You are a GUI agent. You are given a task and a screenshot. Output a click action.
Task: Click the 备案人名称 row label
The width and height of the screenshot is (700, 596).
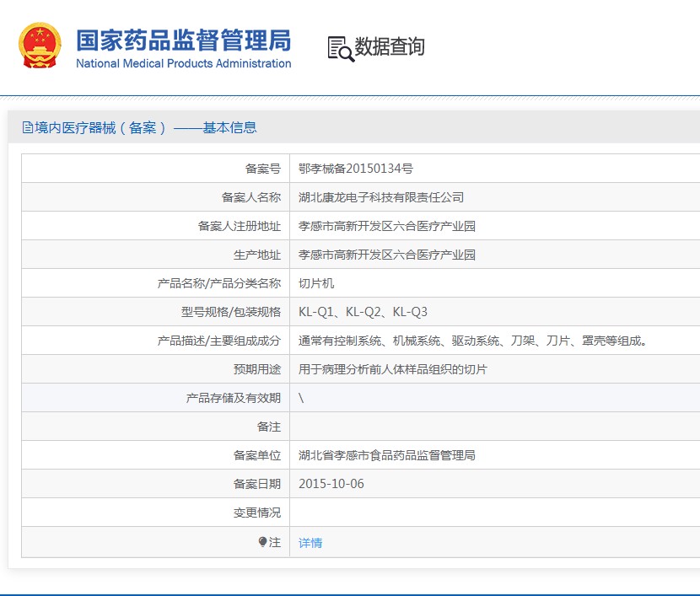pos(250,197)
